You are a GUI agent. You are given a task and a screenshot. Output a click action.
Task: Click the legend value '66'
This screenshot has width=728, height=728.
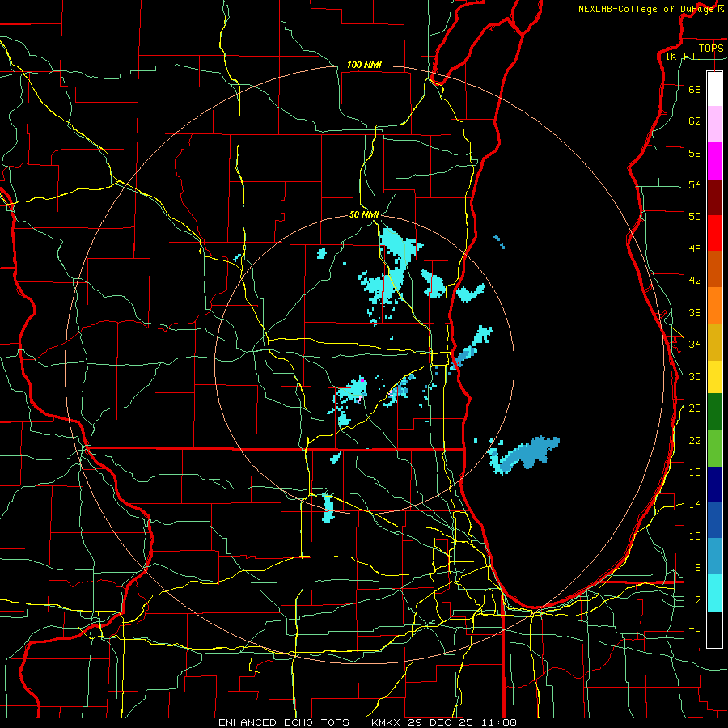pos(695,89)
